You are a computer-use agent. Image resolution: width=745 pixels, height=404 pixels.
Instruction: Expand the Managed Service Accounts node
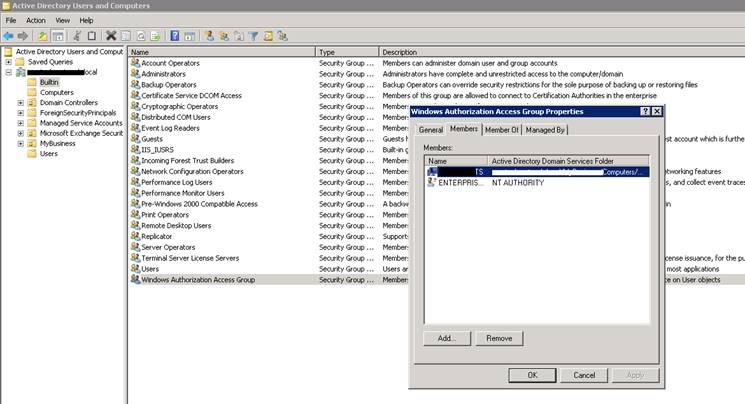(x=20, y=123)
